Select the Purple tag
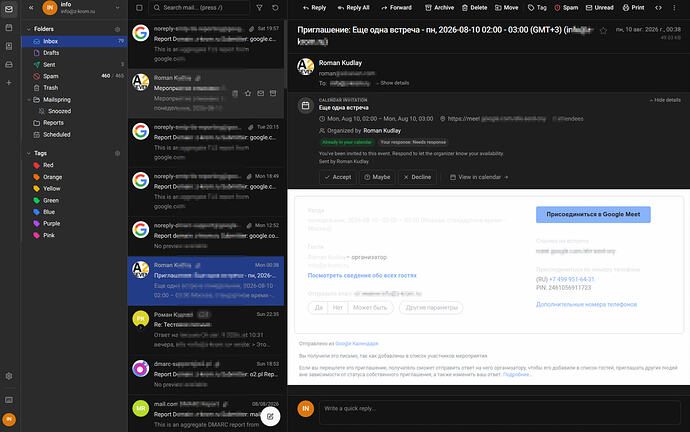 (x=74, y=223)
